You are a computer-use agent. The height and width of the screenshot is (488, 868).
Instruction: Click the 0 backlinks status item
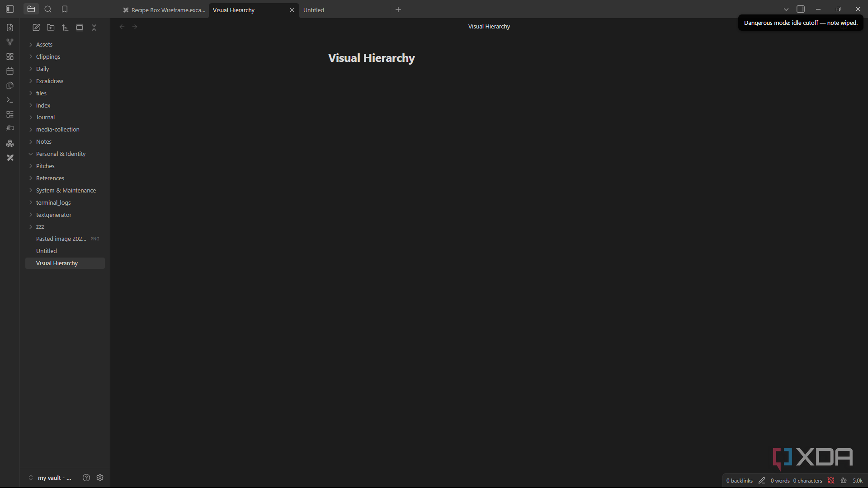click(x=740, y=480)
